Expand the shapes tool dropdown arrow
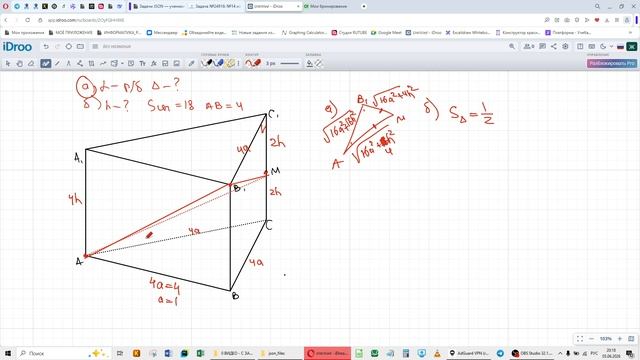Image resolution: width=640 pixels, height=360 pixels. (x=122, y=64)
